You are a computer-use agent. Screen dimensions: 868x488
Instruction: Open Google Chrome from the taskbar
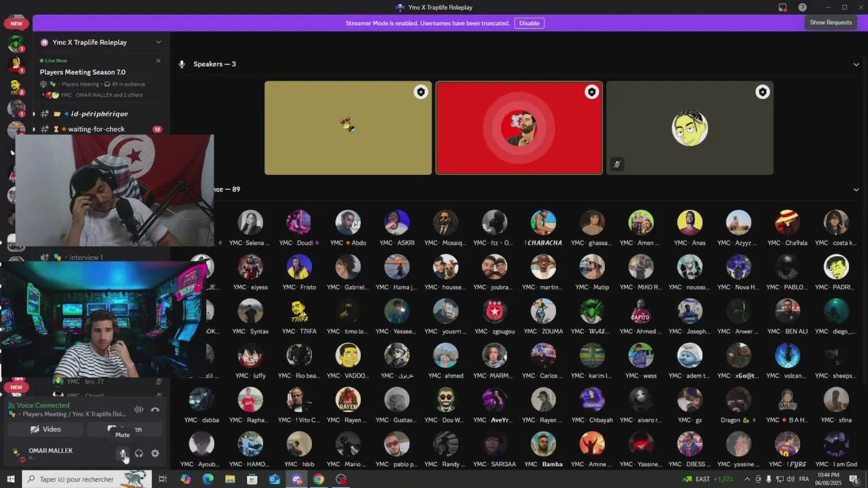(x=319, y=479)
